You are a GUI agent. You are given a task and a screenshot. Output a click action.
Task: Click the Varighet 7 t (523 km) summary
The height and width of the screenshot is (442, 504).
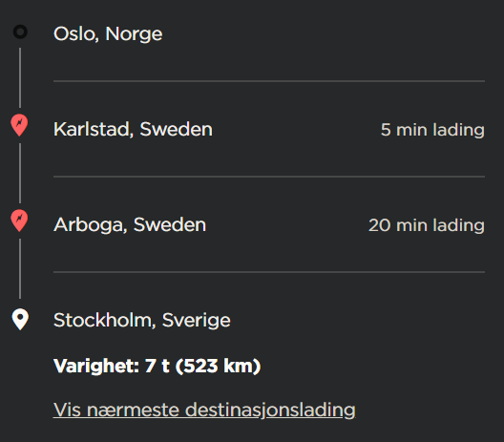(x=157, y=366)
